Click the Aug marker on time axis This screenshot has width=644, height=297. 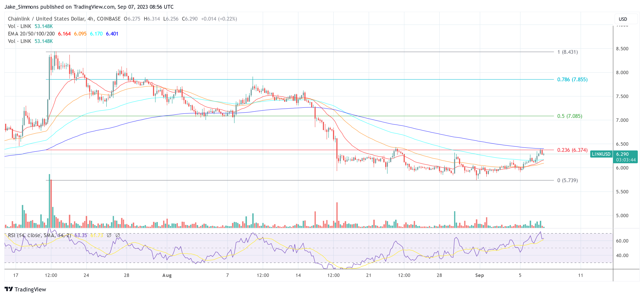click(x=167, y=275)
